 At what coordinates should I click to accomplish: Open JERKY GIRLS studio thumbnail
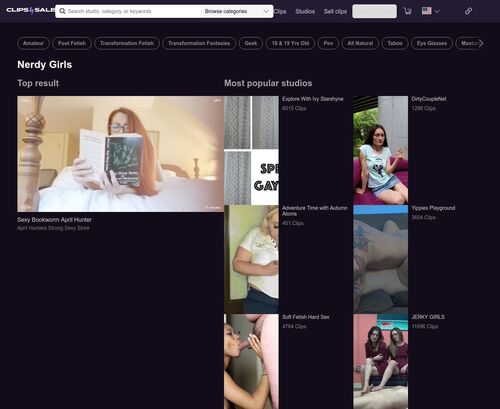(x=381, y=361)
